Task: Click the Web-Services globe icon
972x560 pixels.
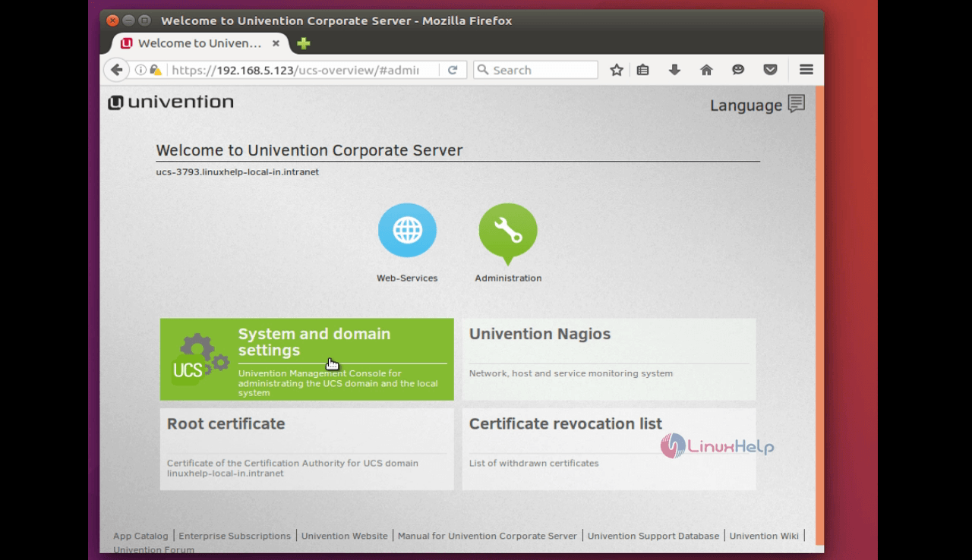Action: pos(407,231)
